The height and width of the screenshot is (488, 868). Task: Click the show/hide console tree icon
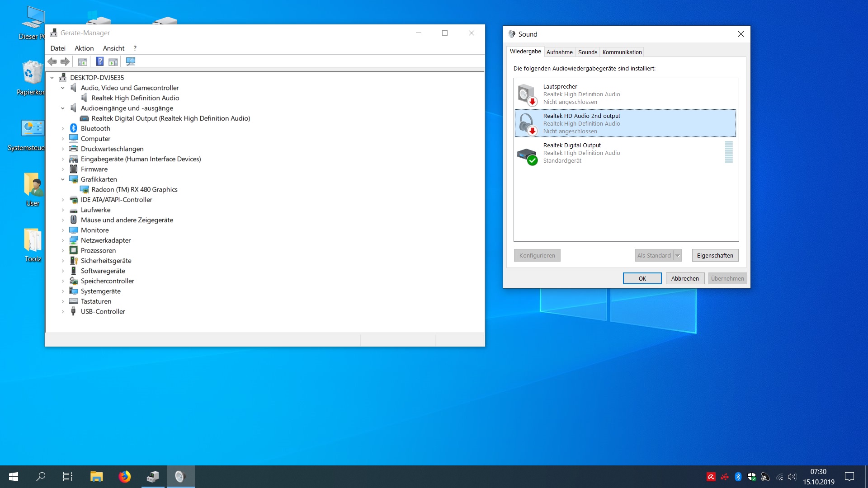point(82,61)
